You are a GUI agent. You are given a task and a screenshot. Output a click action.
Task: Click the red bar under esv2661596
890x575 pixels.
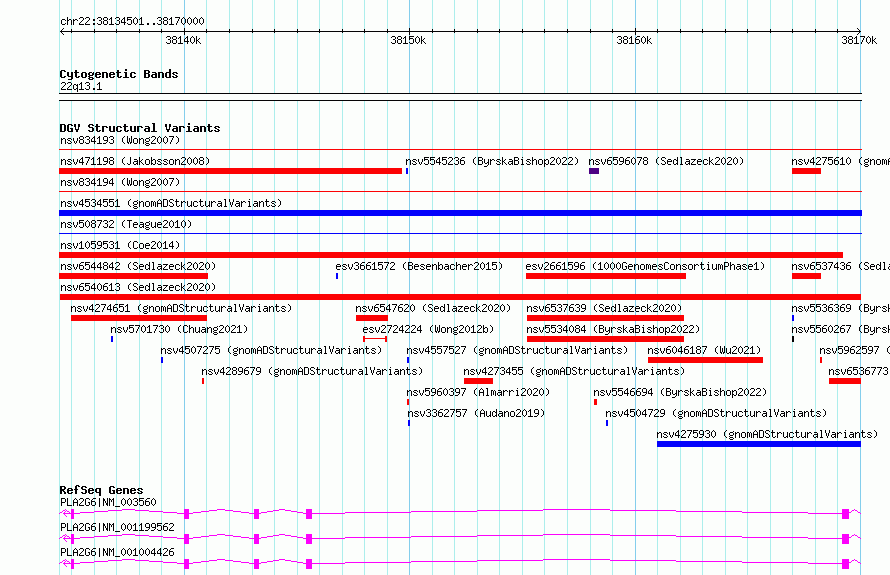[x=606, y=276]
